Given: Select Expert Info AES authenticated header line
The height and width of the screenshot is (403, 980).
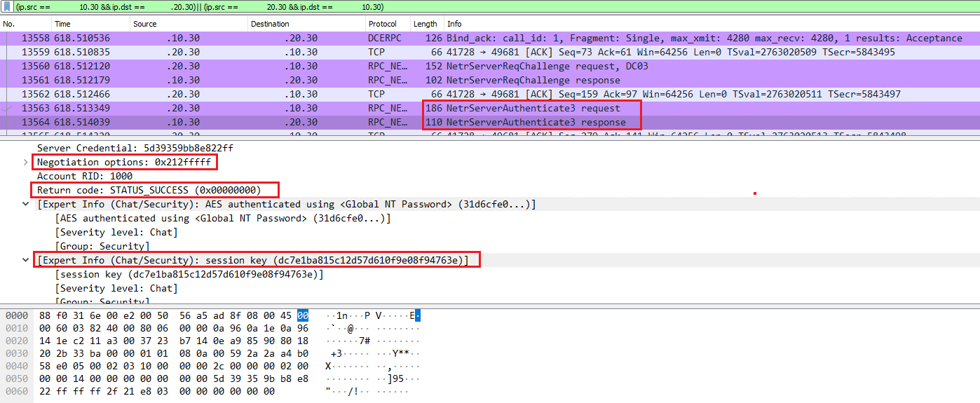Looking at the screenshot, I should (287, 204).
